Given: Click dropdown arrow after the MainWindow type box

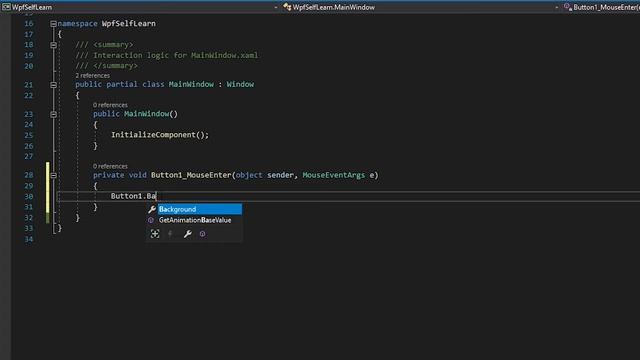Looking at the screenshot, I should [556, 7].
